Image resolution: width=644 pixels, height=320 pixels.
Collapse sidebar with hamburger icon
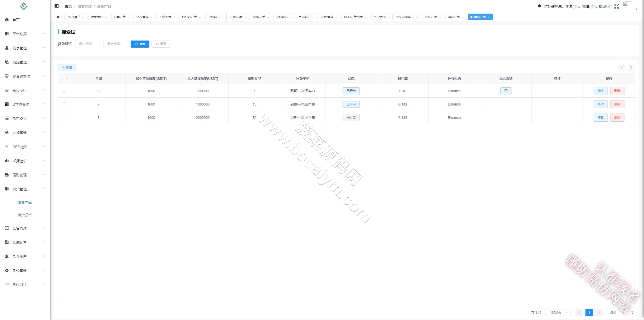point(57,6)
